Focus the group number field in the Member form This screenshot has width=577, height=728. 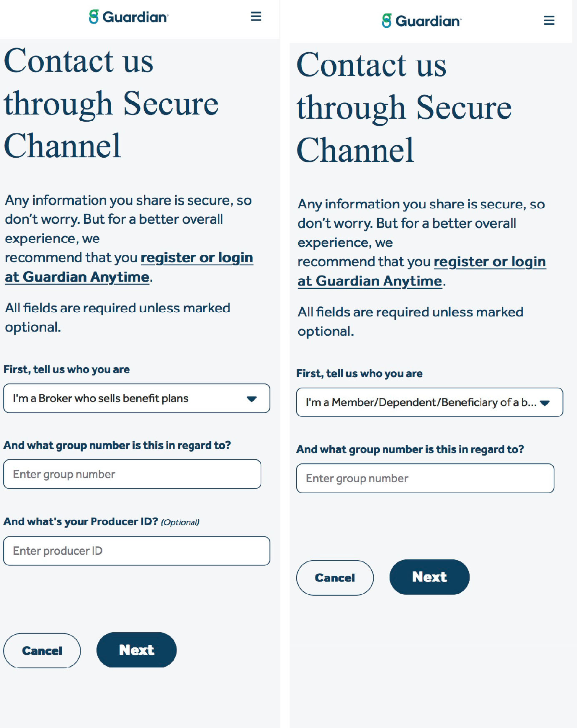click(x=425, y=478)
